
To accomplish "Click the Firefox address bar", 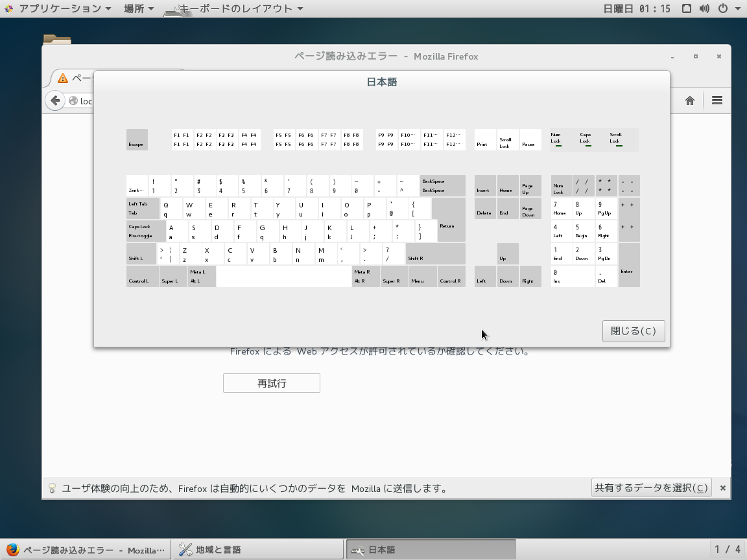I will tap(80, 100).
